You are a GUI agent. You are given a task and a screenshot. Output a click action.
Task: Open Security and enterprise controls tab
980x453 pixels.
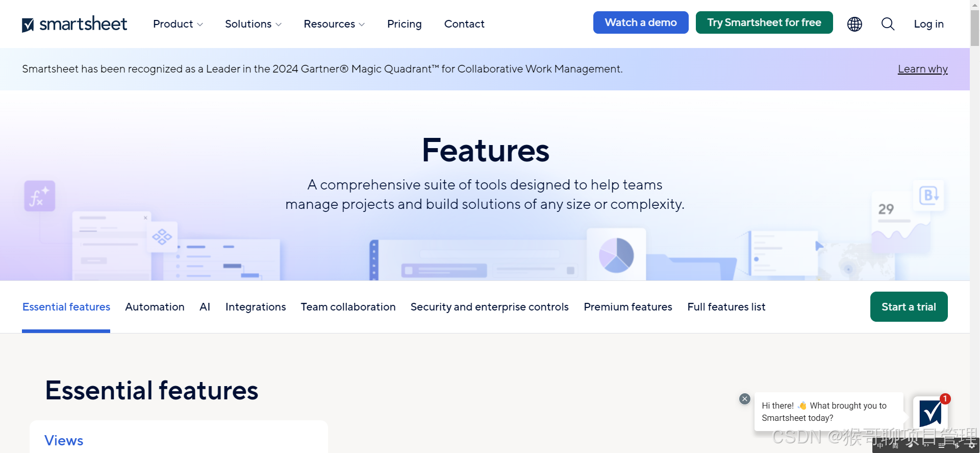pos(489,307)
